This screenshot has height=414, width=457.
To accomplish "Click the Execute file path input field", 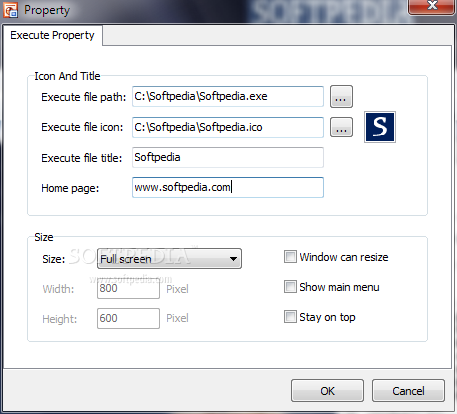I will click(x=228, y=97).
